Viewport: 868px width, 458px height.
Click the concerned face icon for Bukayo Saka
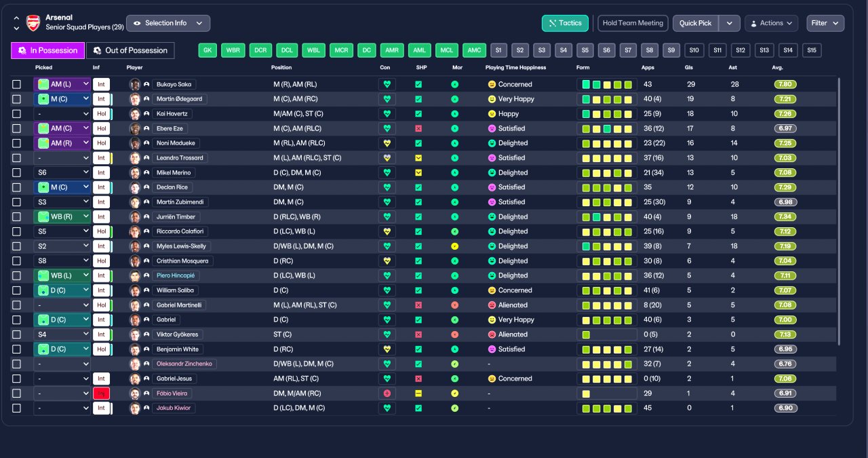492,85
